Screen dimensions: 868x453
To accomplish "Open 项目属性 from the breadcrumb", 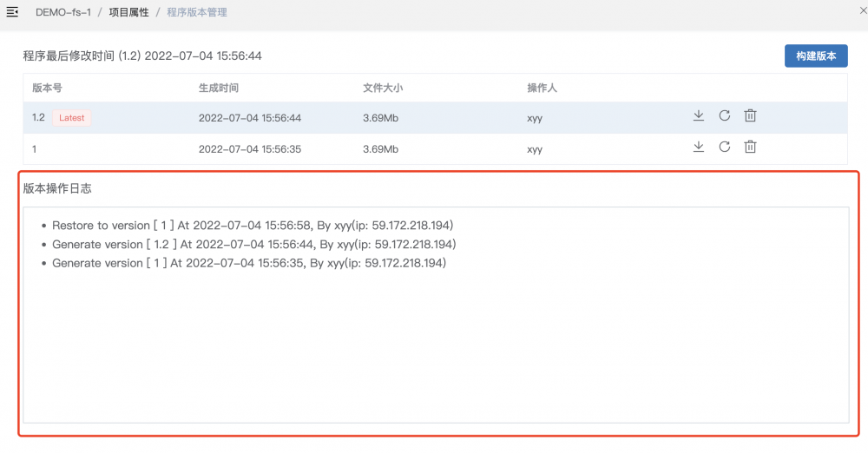I will tap(128, 13).
